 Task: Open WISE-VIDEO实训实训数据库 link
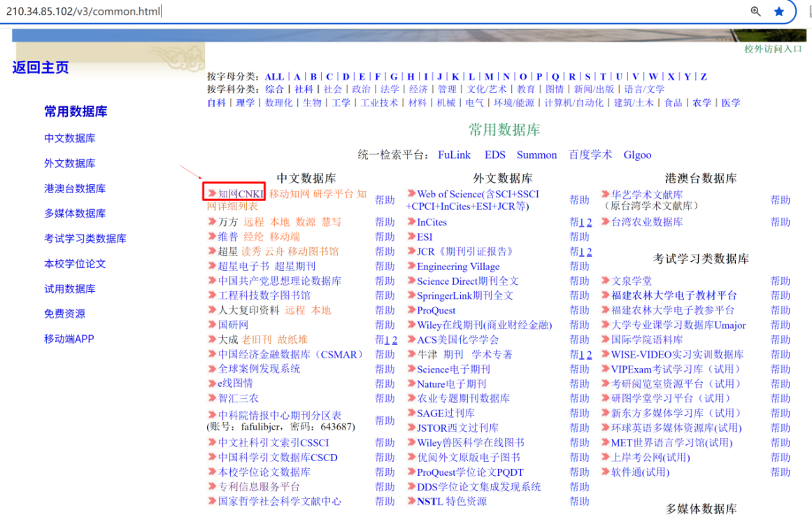tap(677, 355)
